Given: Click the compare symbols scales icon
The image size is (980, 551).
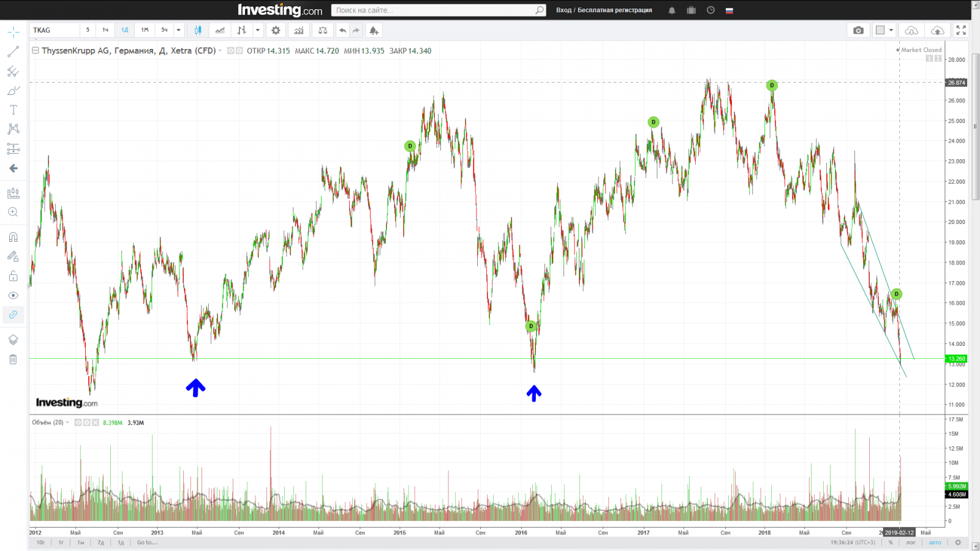Looking at the screenshot, I should (323, 30).
